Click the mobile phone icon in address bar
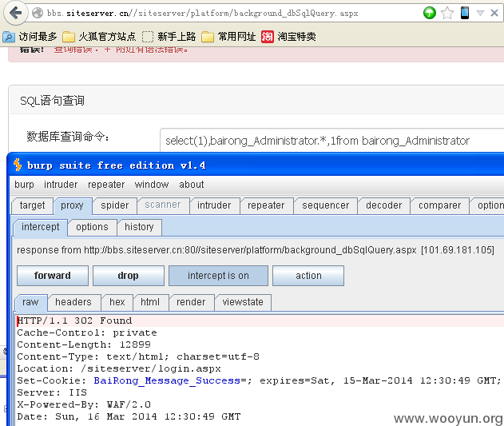Viewport: 504px width, 426px height. pos(465,14)
